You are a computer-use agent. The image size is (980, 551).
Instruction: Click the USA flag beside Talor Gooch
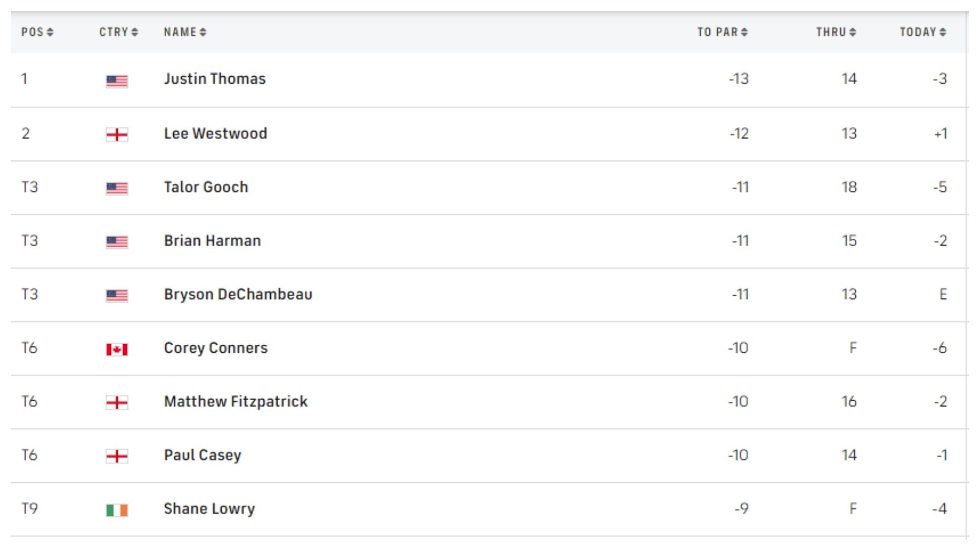tap(117, 188)
